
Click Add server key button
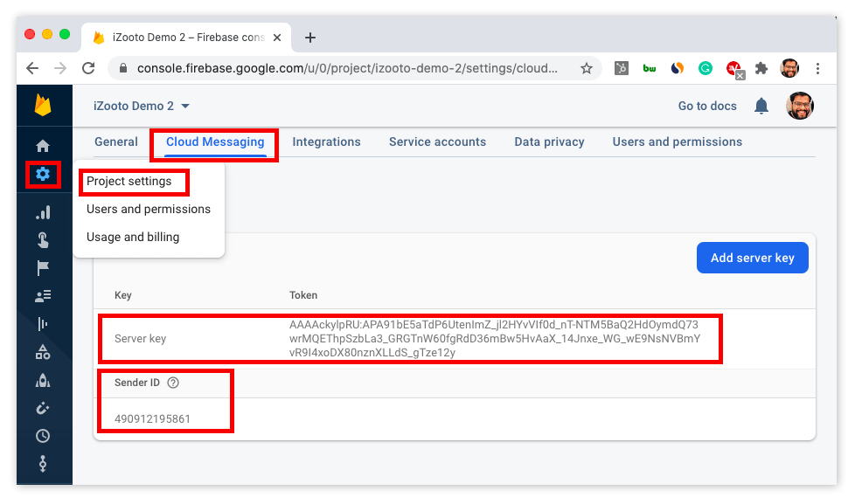752,258
